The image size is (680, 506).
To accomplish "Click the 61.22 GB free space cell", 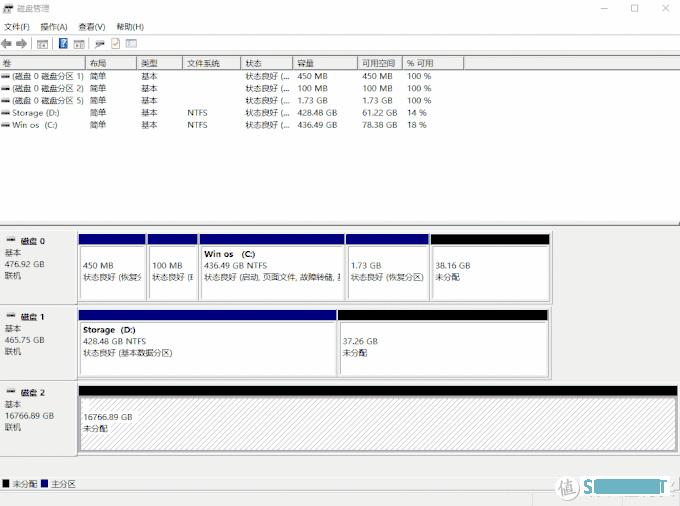I will 379,113.
